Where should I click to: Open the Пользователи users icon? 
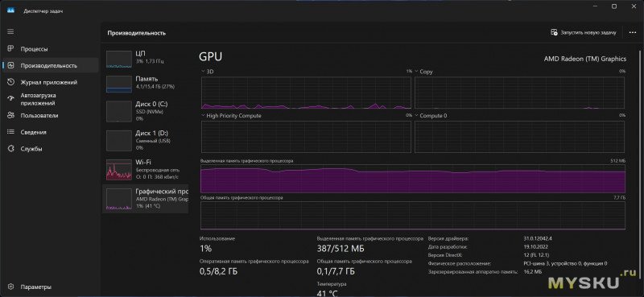[11, 115]
